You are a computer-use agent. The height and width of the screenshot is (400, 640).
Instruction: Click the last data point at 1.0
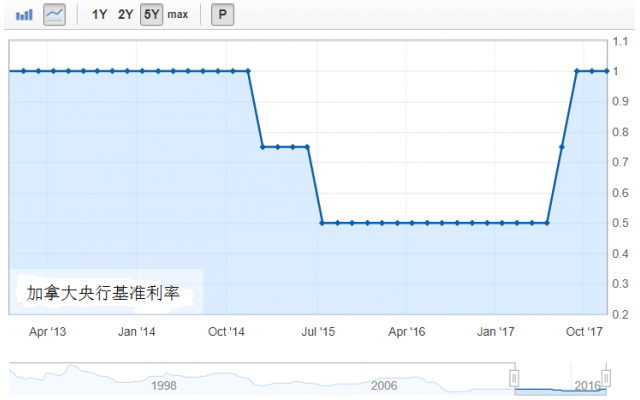607,71
